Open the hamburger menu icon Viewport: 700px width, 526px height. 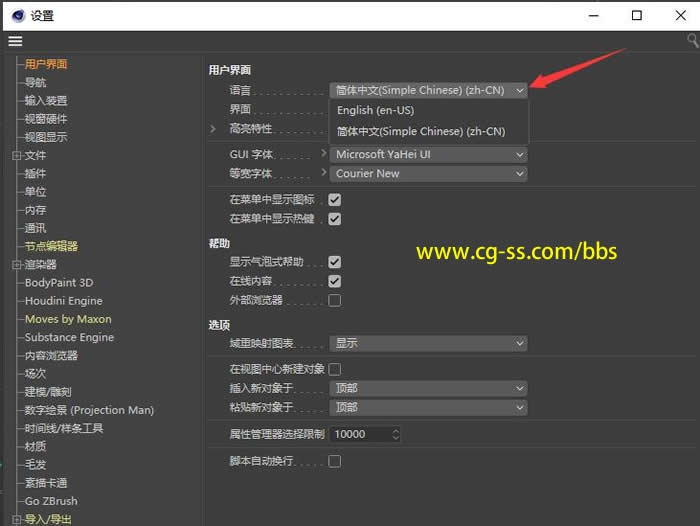[15, 41]
